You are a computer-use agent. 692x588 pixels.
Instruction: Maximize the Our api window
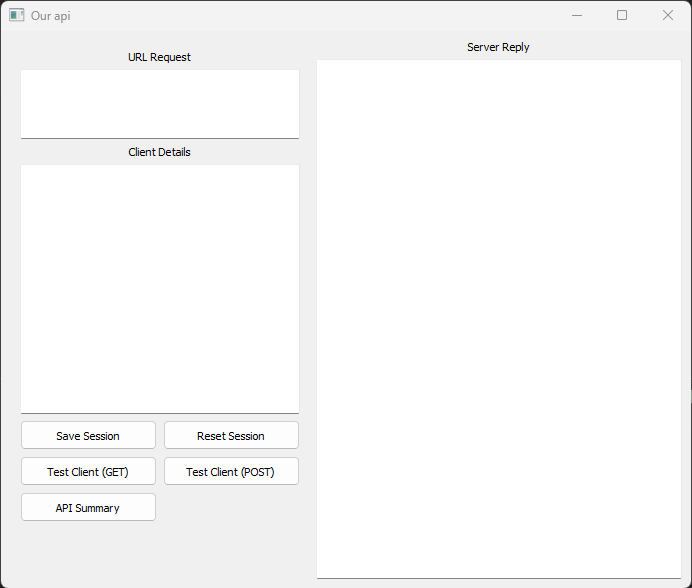622,15
